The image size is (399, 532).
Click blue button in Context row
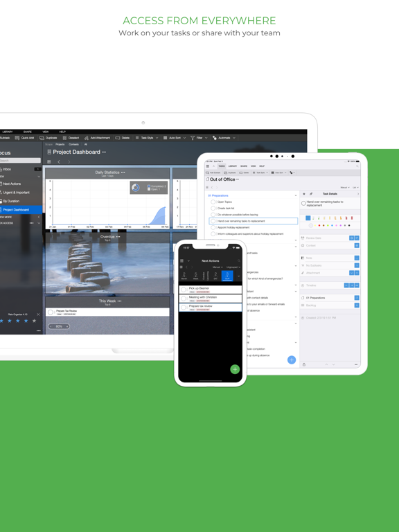(357, 245)
